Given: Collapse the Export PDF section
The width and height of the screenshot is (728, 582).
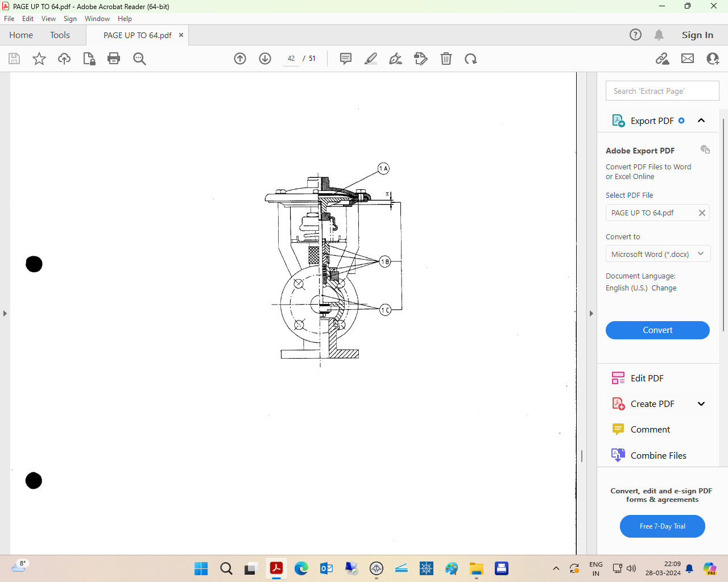Looking at the screenshot, I should [x=701, y=120].
